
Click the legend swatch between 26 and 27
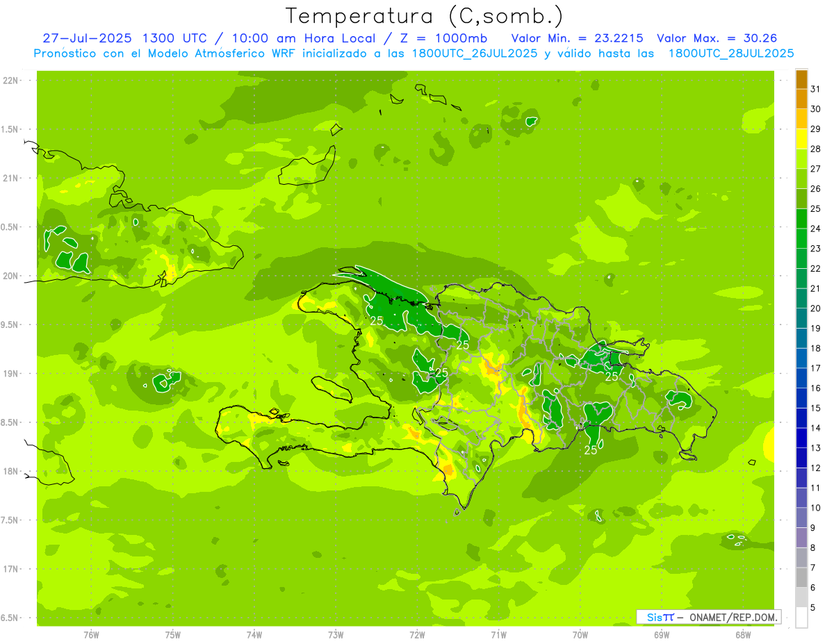click(801, 179)
